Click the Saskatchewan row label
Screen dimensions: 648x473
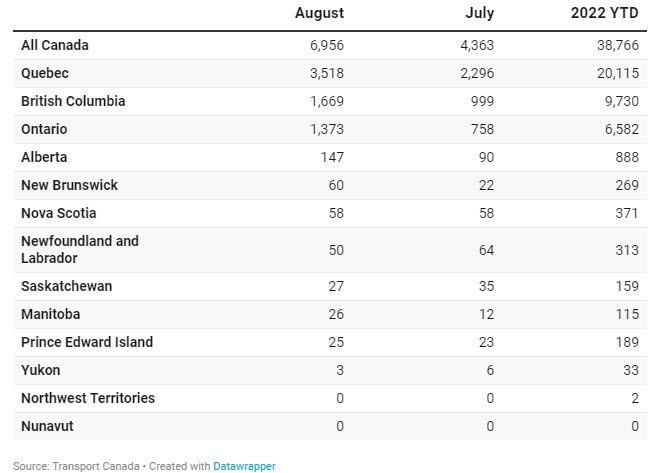pyautogui.click(x=67, y=286)
